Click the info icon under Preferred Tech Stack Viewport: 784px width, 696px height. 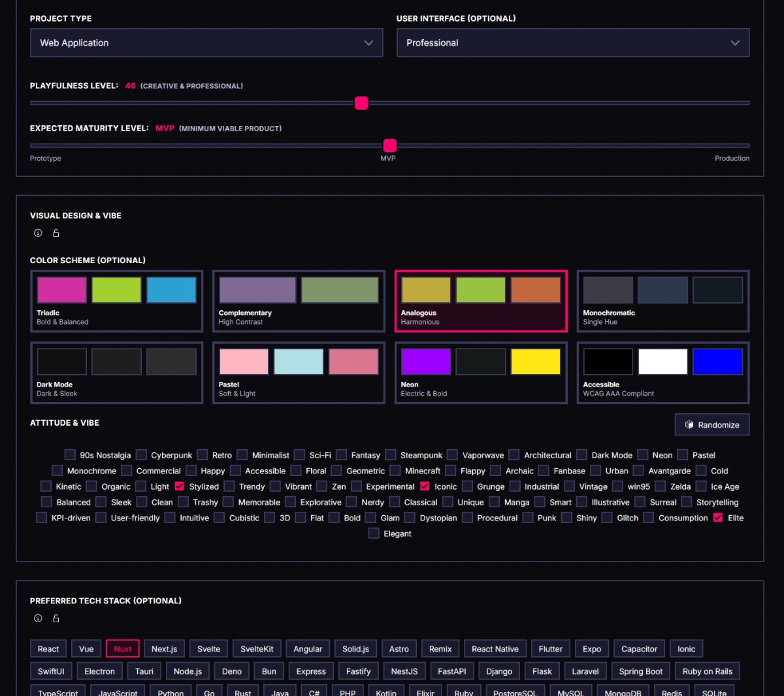click(x=38, y=618)
